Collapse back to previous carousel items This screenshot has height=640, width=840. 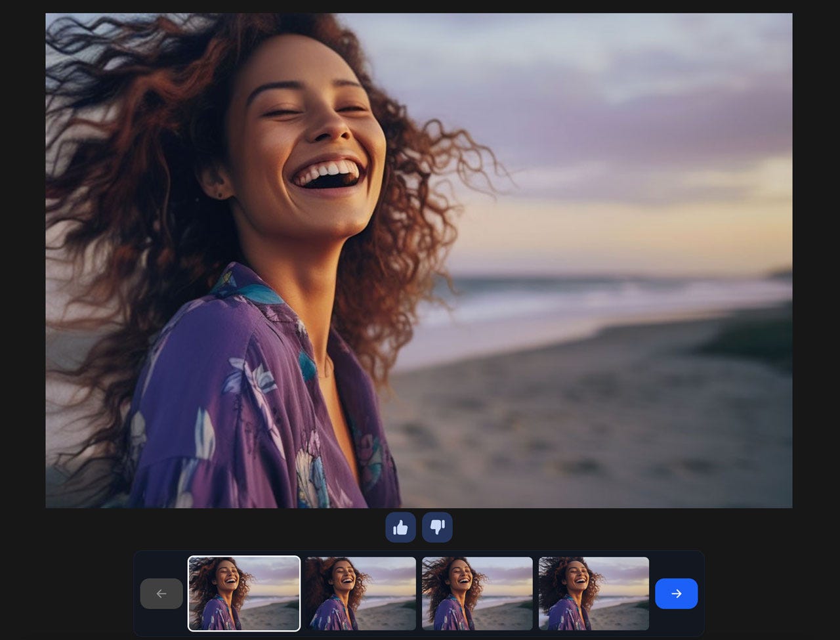161,593
